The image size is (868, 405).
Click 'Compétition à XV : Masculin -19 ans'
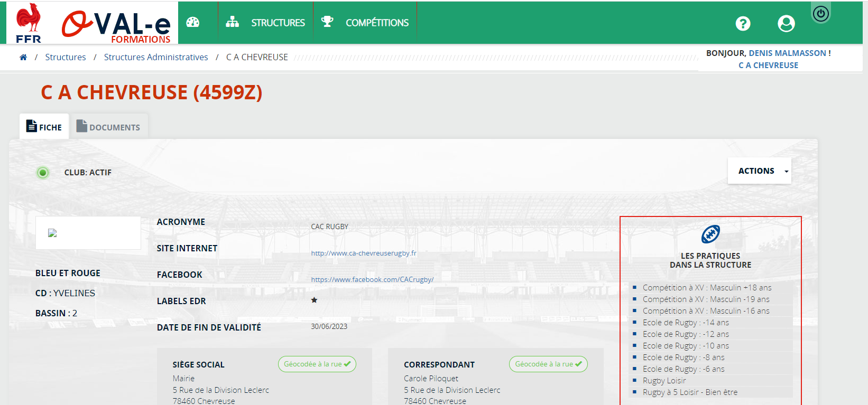(x=706, y=299)
